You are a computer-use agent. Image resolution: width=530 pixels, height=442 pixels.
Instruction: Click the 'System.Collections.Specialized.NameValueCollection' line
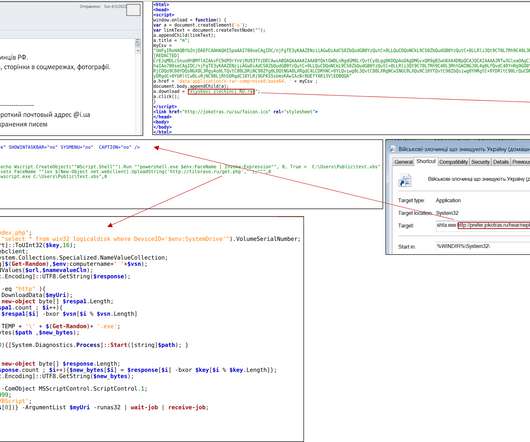tap(84, 257)
